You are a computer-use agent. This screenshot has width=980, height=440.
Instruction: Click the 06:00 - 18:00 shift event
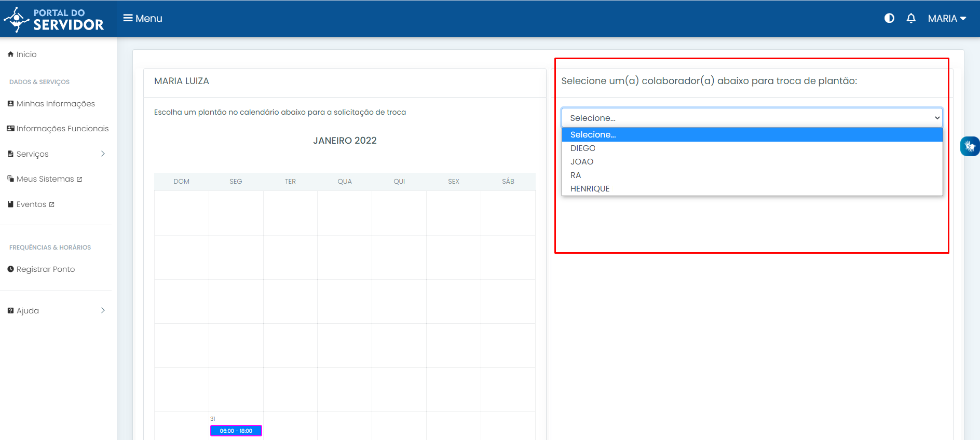(236, 431)
